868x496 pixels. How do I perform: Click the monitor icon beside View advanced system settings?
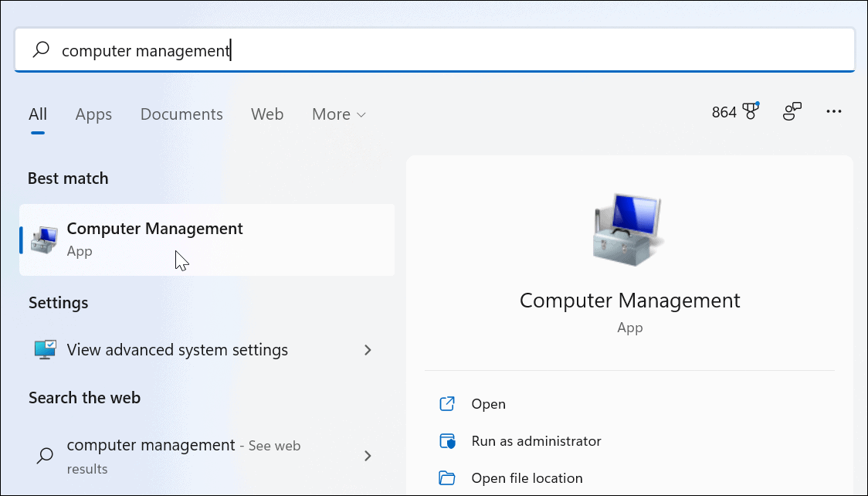[x=45, y=349]
